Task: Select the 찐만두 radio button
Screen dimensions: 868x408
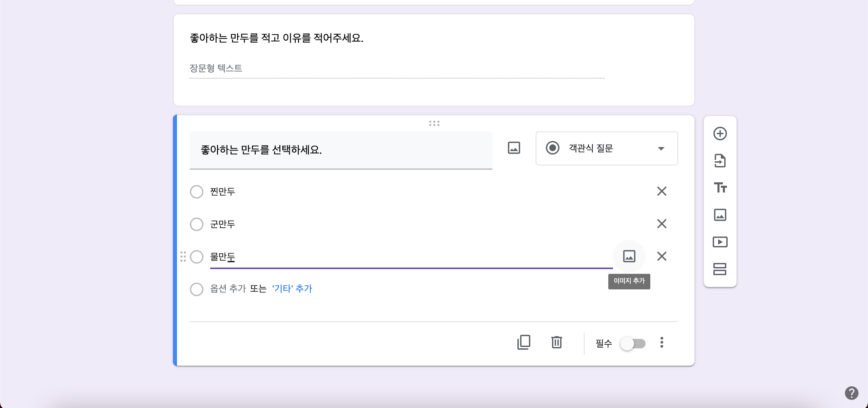Action: coord(197,192)
